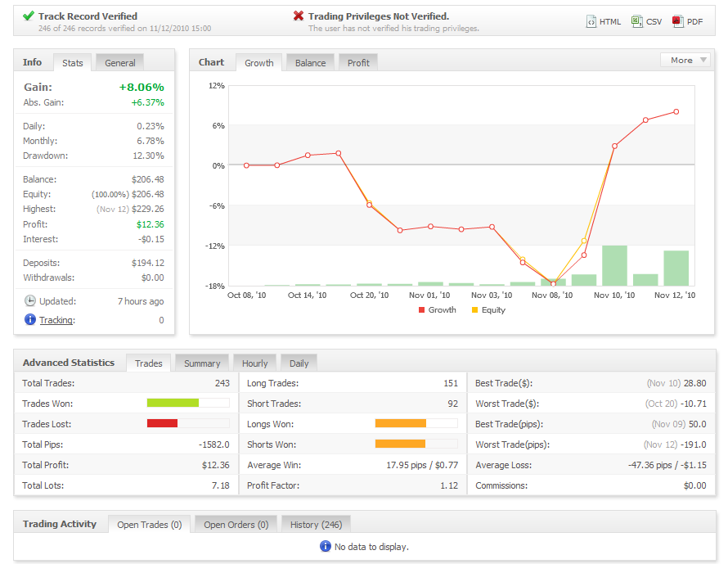Open the More dropdown in chart panel
Viewport: 728px width, 564px height.
pyautogui.click(x=685, y=61)
